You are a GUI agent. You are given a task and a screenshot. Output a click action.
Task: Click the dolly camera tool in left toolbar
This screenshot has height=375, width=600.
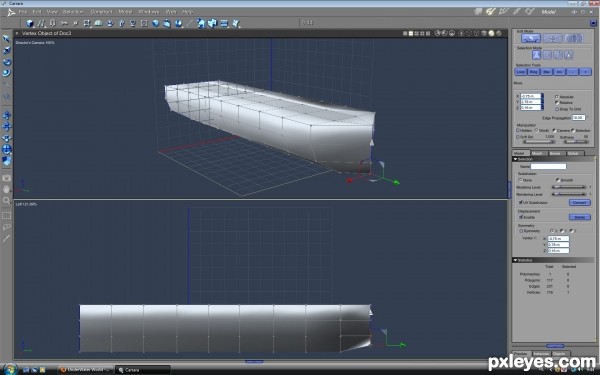pos(7,138)
